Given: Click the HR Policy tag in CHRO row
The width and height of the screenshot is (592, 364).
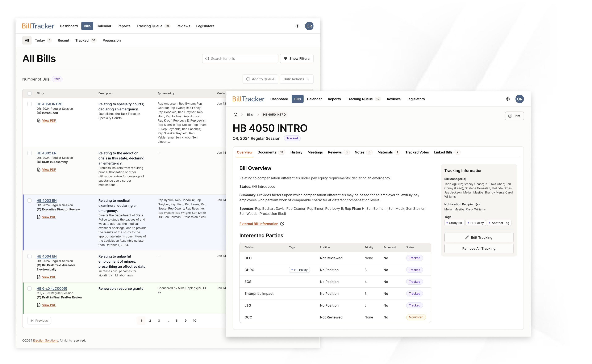Looking at the screenshot, I should pos(299,270).
